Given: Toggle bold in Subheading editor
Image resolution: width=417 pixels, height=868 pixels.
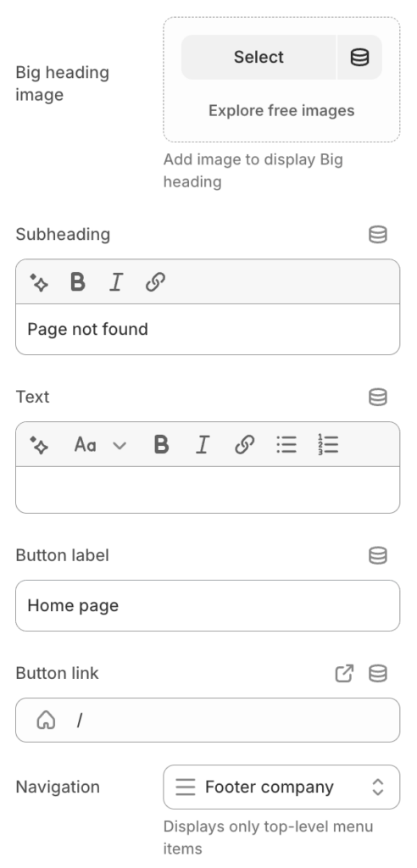Looking at the screenshot, I should coord(78,282).
